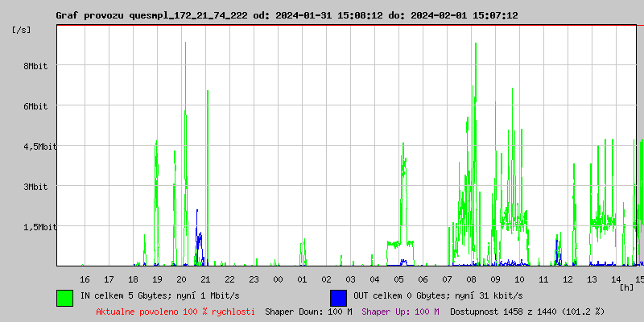Click red 'Aktualne povoleno 100 % rychlosti' text
The image size is (644, 322).
click(x=175, y=312)
